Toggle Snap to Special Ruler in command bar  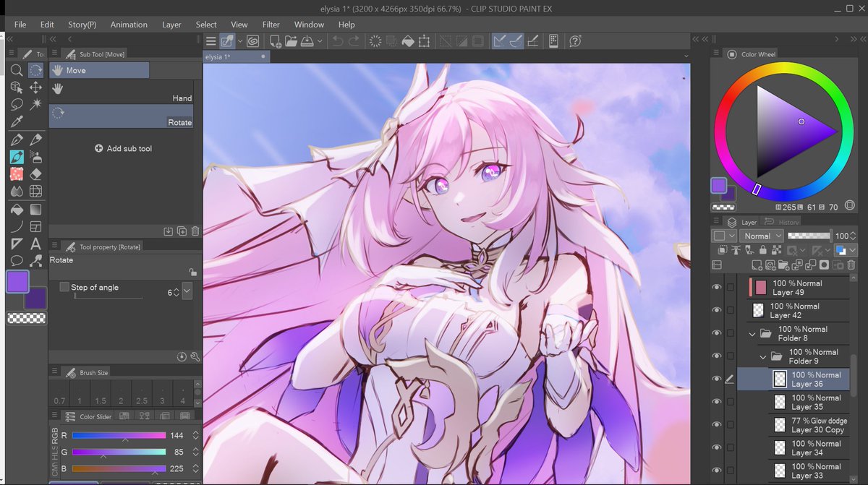pyautogui.click(x=516, y=41)
